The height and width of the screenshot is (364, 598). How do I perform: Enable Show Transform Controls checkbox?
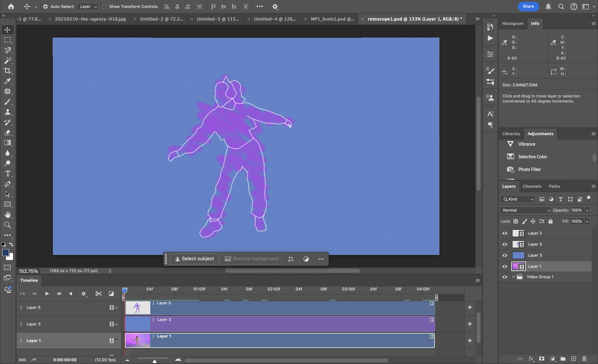pos(104,6)
